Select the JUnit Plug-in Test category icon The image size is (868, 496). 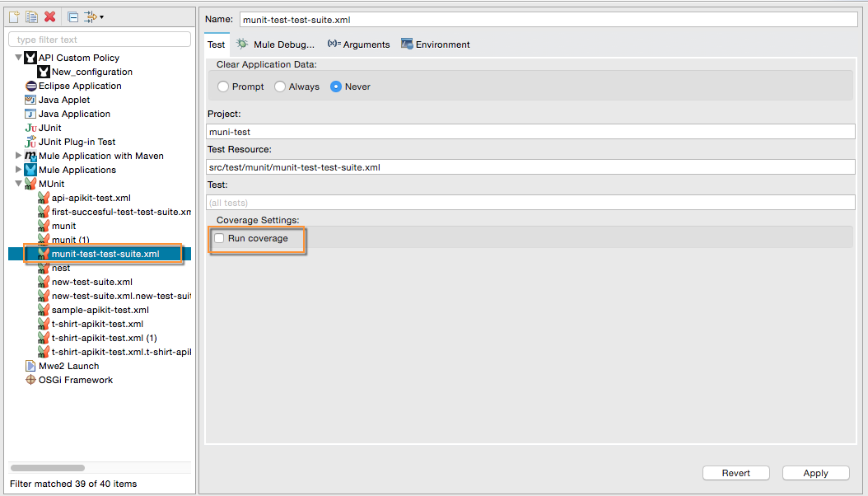pyautogui.click(x=31, y=141)
